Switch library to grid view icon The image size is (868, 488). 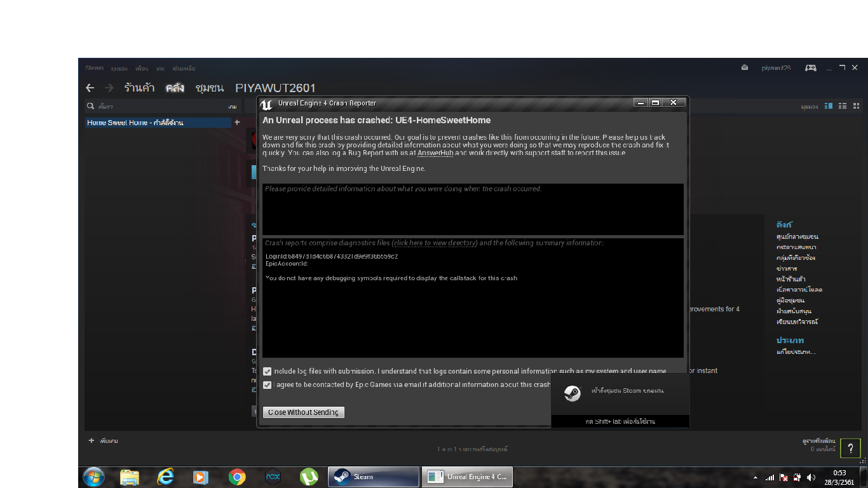pos(856,106)
